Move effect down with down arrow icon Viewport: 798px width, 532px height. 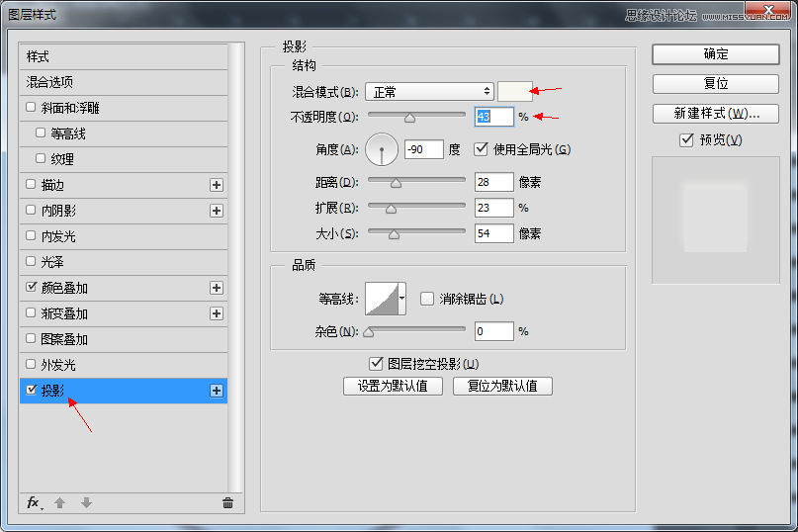86,503
